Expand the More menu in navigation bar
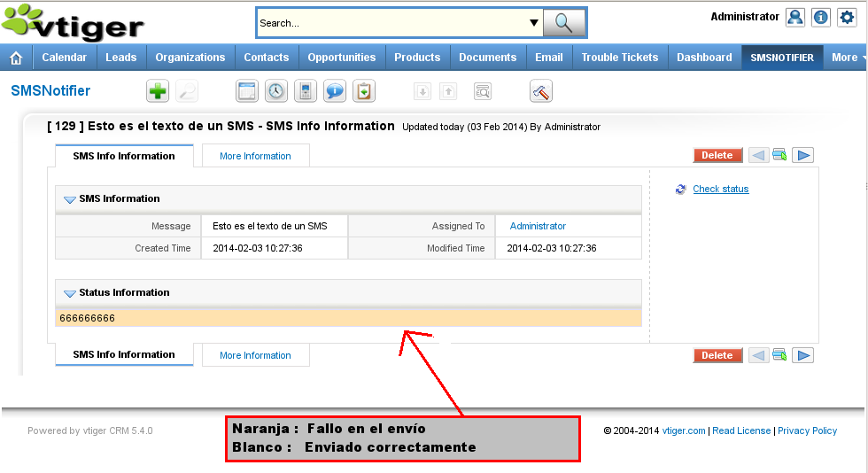The image size is (868, 473). [845, 58]
